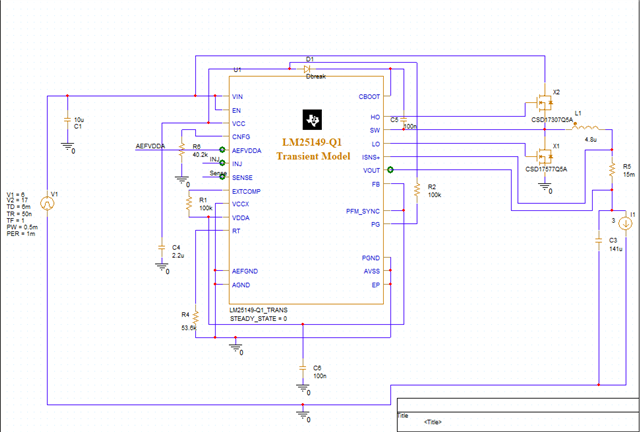Image resolution: width=640 pixels, height=432 pixels.
Task: Click the PER = 1m parameter of V1
Action: pyautogui.click(x=21, y=234)
